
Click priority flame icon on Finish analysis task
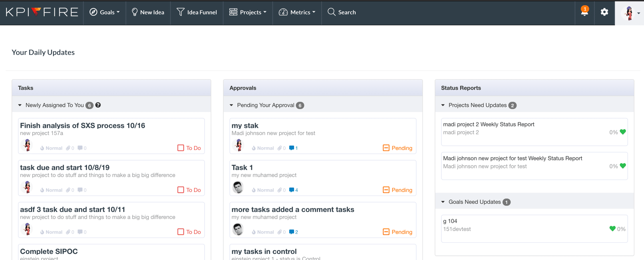coord(42,148)
